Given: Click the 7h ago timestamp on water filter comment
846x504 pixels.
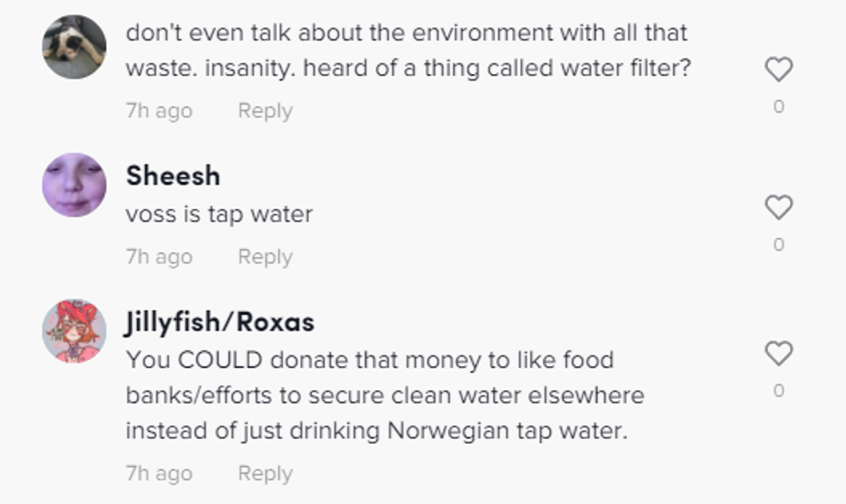Looking at the screenshot, I should [159, 110].
